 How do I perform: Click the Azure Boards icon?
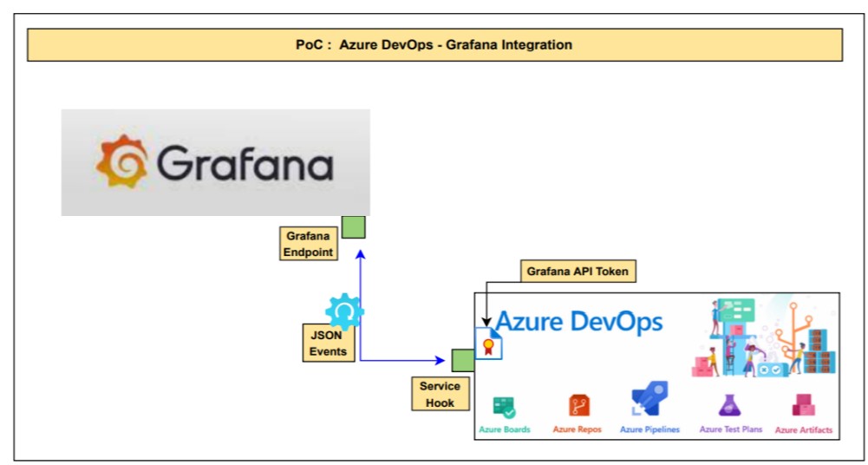pos(505,408)
